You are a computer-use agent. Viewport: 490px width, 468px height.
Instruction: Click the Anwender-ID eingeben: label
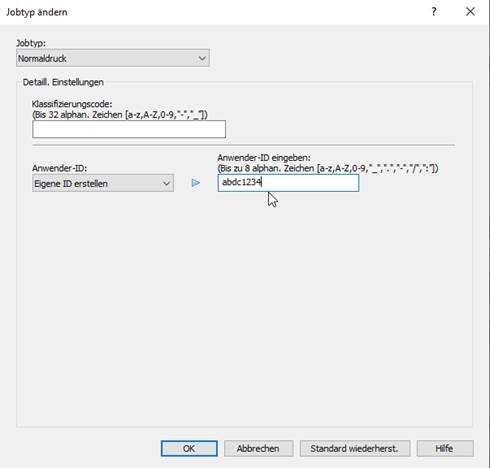tap(264, 157)
